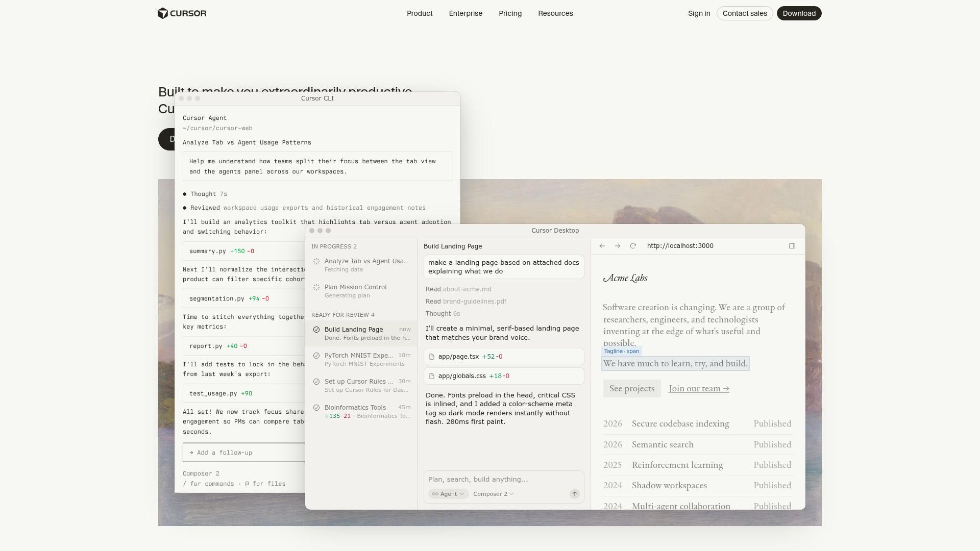Click check icon beside Build Landing Page
Image resolution: width=980 pixels, height=551 pixels.
316,330
